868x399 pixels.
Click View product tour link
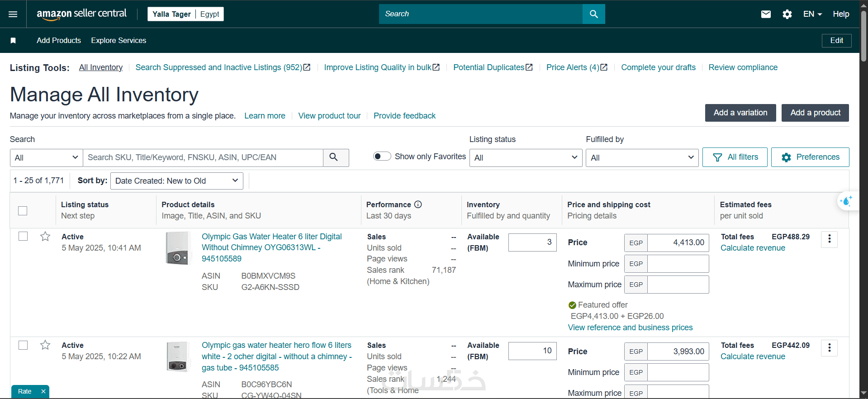(329, 116)
